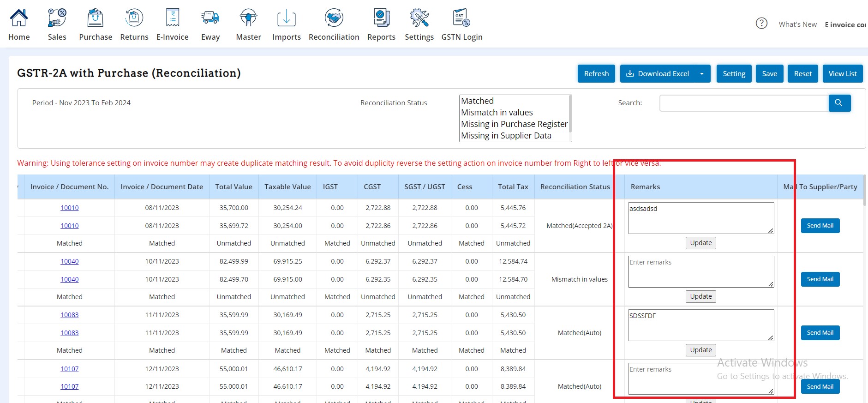Open first invoice 10107 link
Screen dimensions: 868x403
pos(70,369)
